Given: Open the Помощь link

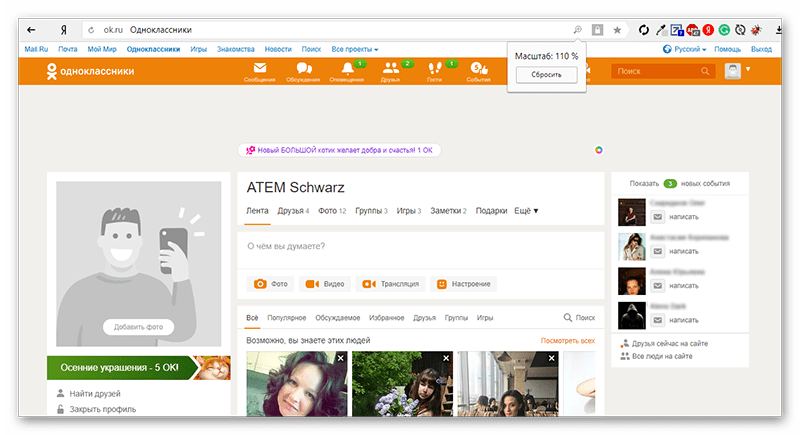Looking at the screenshot, I should tap(727, 49).
